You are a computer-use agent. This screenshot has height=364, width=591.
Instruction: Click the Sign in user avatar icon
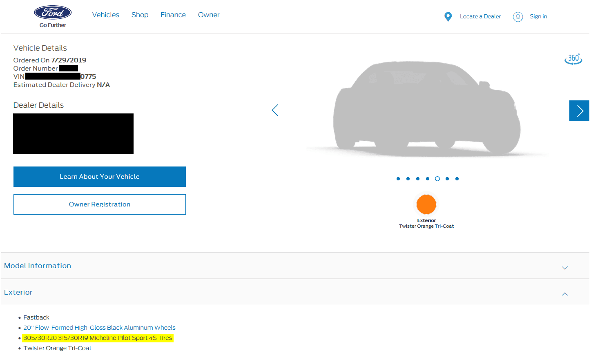point(518,17)
